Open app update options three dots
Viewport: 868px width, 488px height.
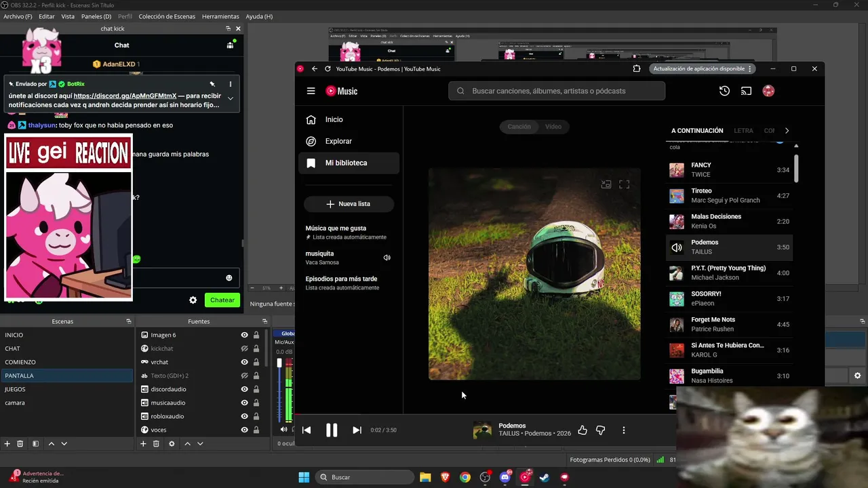(x=749, y=68)
